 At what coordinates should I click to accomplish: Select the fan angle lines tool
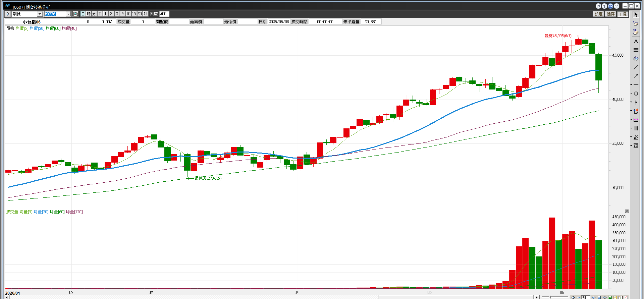pyautogui.click(x=636, y=137)
